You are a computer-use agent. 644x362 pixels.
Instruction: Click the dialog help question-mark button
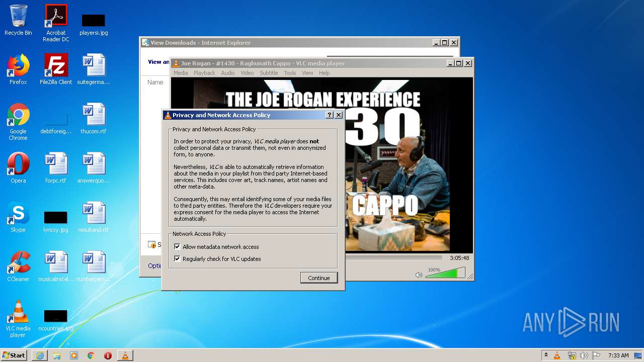tap(330, 115)
